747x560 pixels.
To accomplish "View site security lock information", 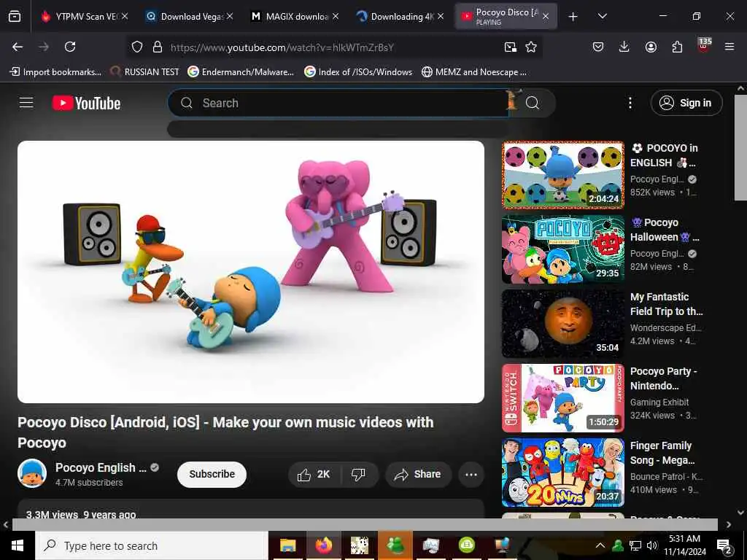I will [158, 47].
